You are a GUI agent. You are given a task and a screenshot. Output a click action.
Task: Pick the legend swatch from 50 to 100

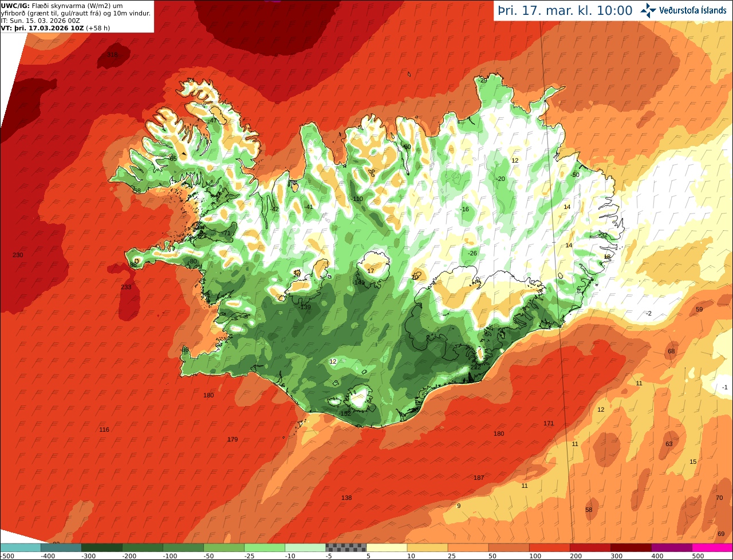pyautogui.click(x=509, y=547)
